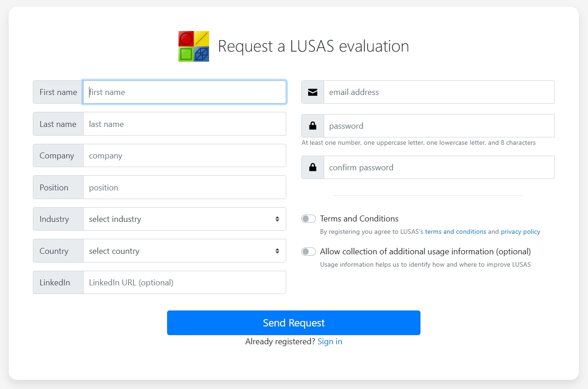Screen dimensions: 588x389
Task: Click the 'Request a LUSAS evaluation' heading
Action: (313, 46)
